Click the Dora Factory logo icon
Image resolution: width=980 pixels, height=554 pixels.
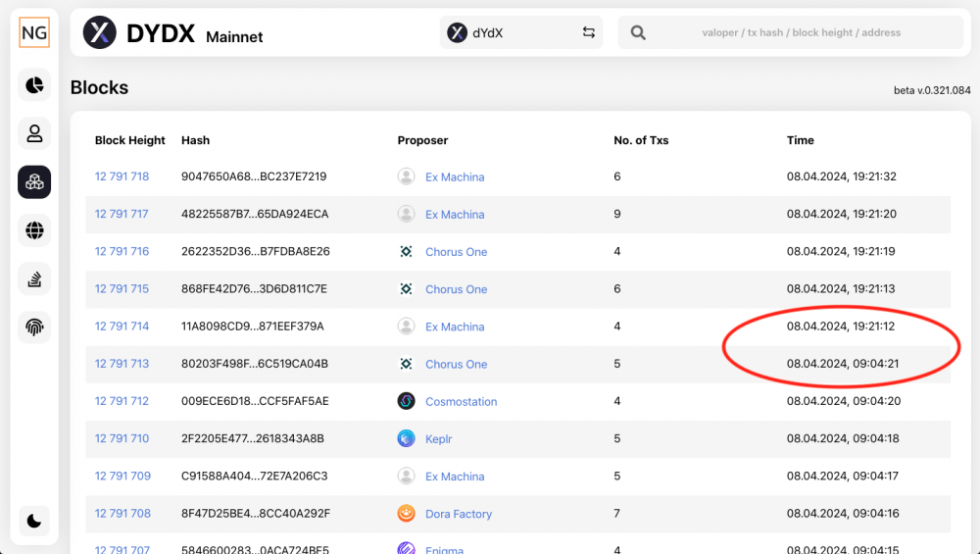pos(407,514)
